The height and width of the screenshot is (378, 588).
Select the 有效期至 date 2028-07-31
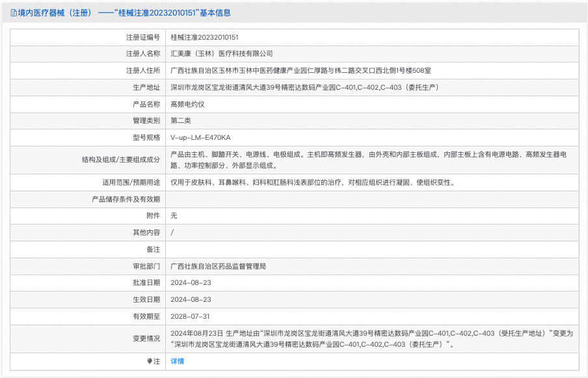click(192, 316)
